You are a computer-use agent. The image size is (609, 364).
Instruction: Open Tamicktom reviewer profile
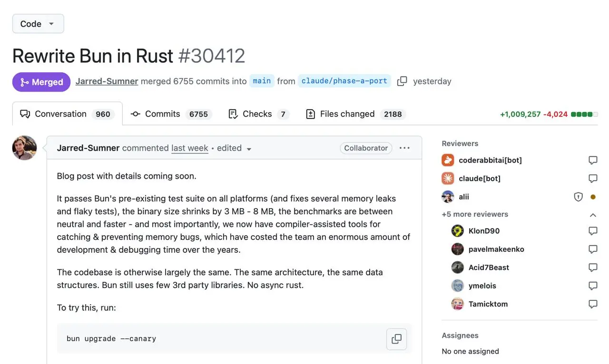[x=488, y=304]
